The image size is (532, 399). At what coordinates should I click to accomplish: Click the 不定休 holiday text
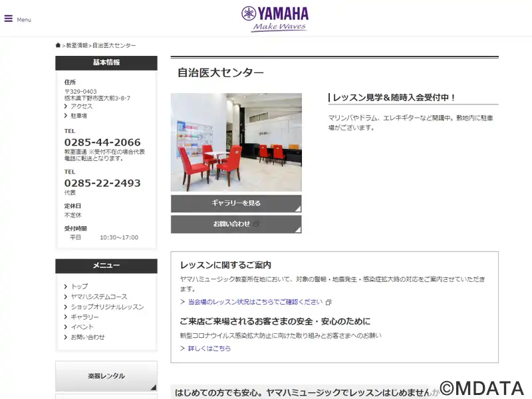pyautogui.click(x=73, y=215)
